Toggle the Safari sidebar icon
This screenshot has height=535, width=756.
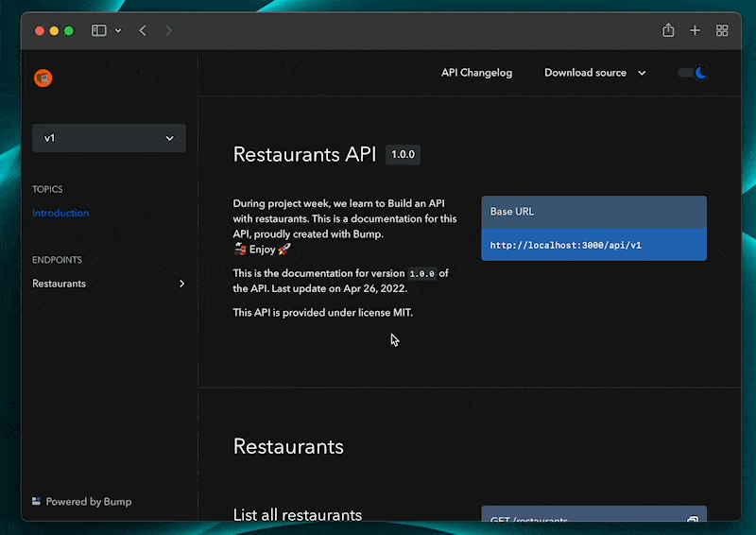coord(99,30)
